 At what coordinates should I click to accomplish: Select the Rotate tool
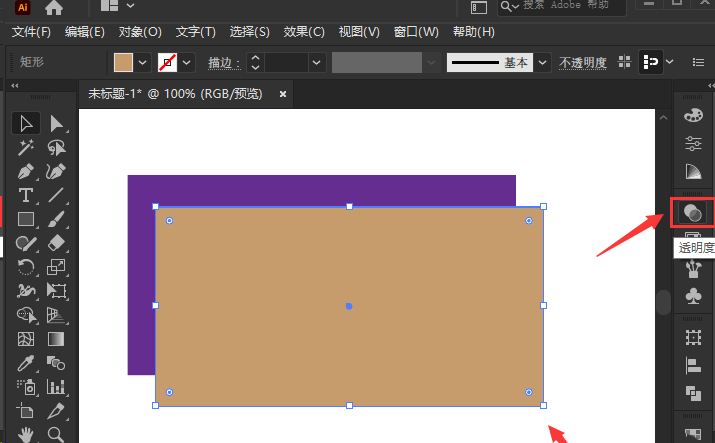pos(26,267)
